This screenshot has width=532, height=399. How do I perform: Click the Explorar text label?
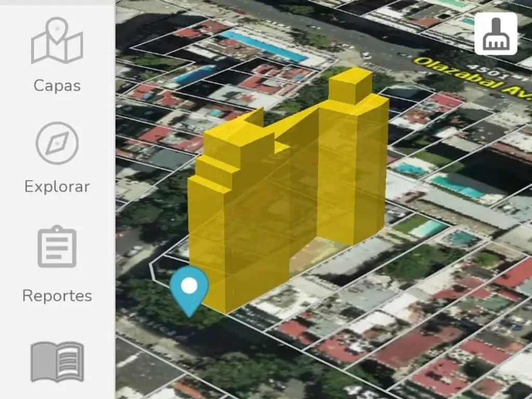(x=57, y=187)
